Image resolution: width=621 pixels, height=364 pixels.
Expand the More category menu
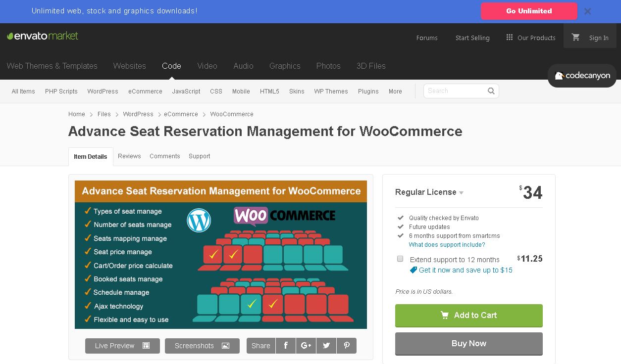click(395, 91)
